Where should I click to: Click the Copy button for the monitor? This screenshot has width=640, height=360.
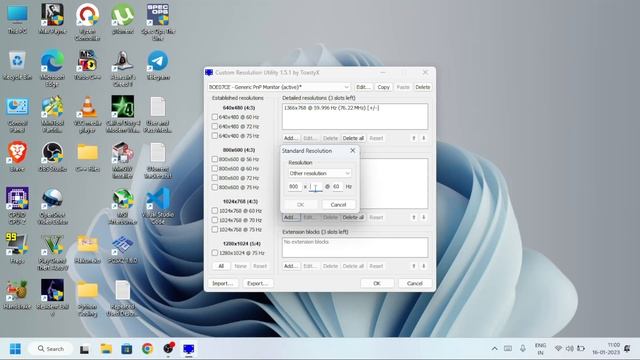[x=383, y=87]
